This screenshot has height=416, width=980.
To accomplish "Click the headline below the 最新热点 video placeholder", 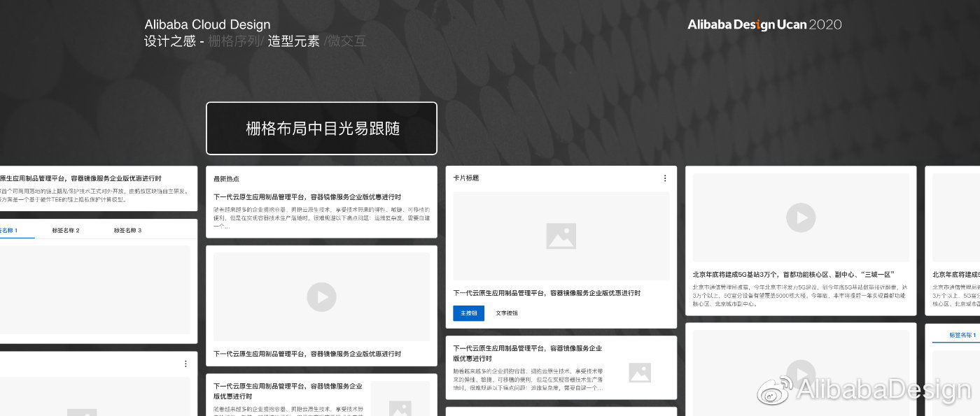I will click(307, 354).
